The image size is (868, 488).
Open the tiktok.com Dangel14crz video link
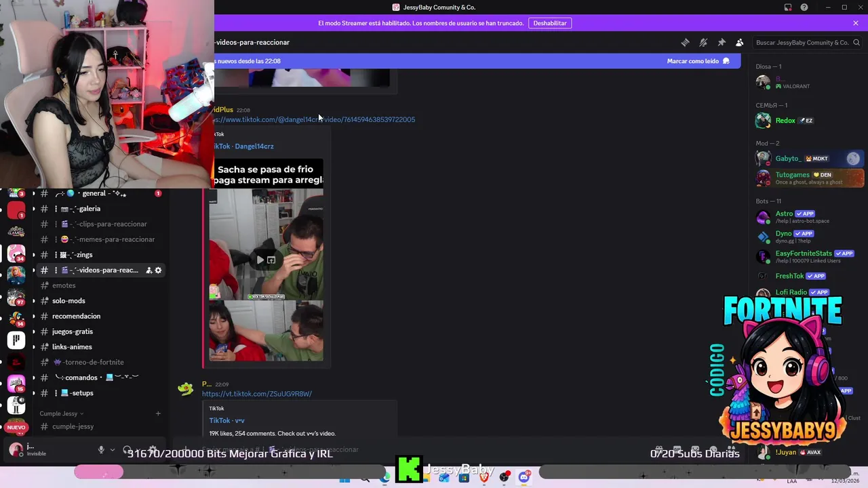[314, 119]
